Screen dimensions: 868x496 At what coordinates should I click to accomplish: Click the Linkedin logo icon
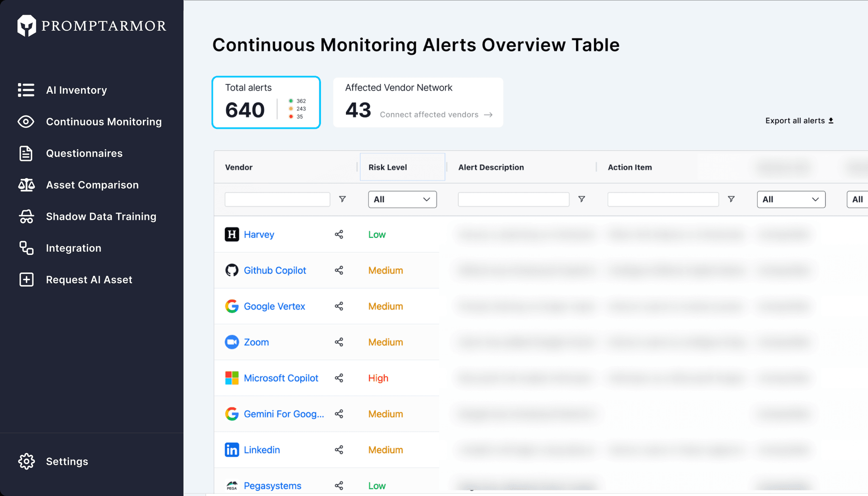[232, 449]
